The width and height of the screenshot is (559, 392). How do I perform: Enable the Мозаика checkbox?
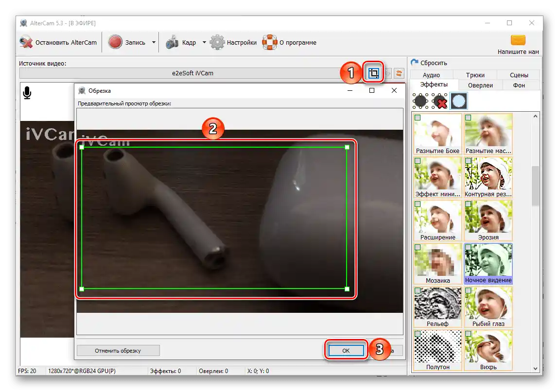418,247
